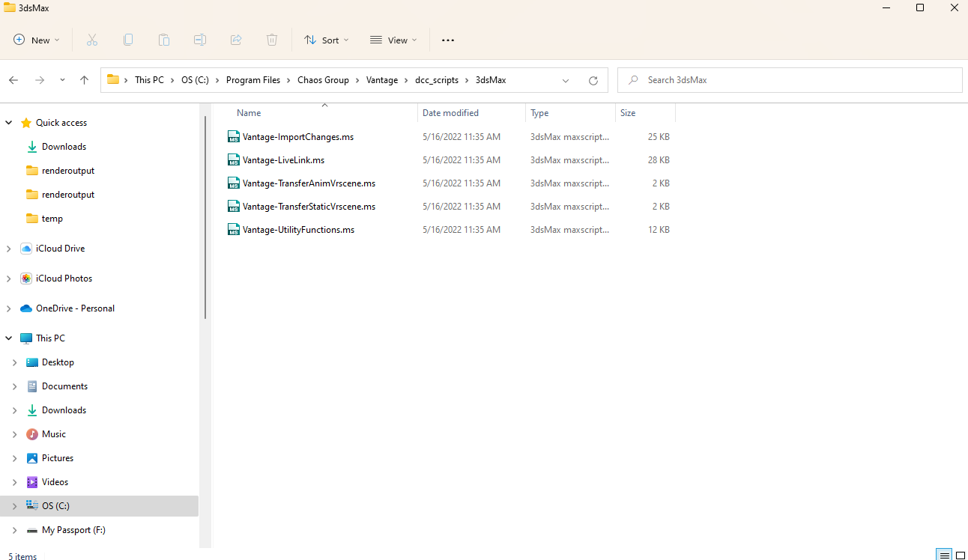Click the Vantage-UtilityFunctions.ms file icon
968x560 pixels.
coord(234,230)
